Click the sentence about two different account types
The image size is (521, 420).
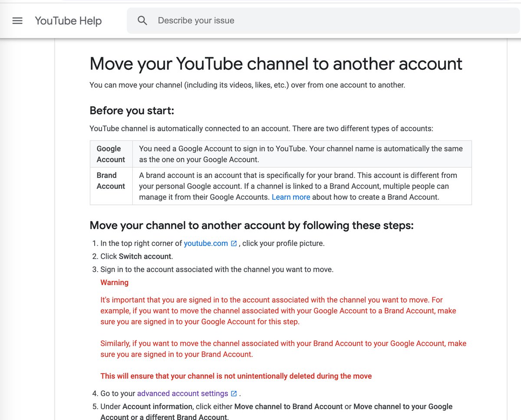(x=261, y=128)
